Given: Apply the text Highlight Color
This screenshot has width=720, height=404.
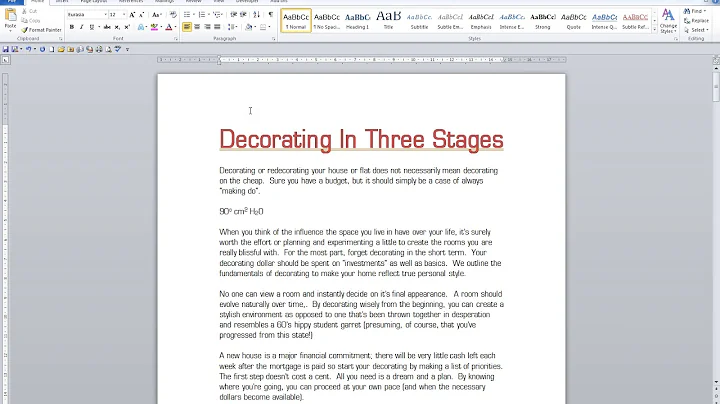Looking at the screenshot, I should tap(154, 27).
